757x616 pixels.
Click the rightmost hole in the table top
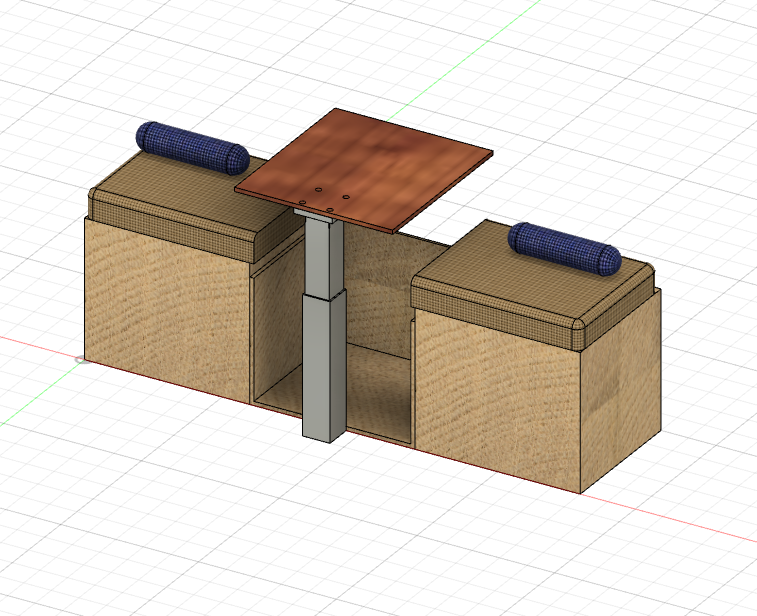(x=346, y=197)
